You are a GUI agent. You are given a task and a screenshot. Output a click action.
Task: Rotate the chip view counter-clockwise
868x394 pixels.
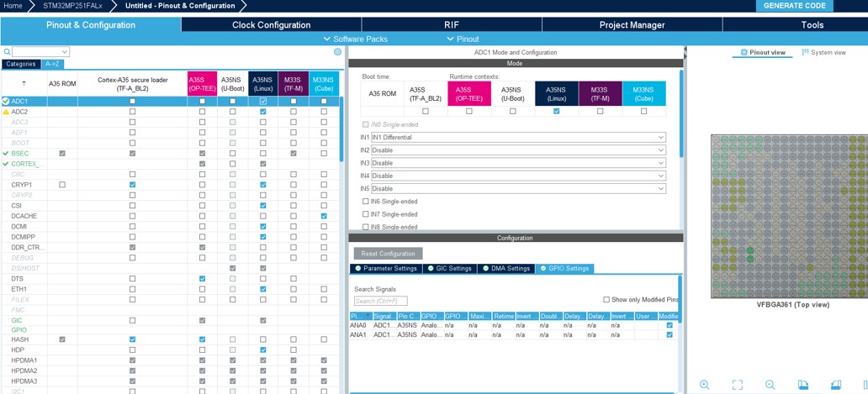pyautogui.click(x=836, y=385)
